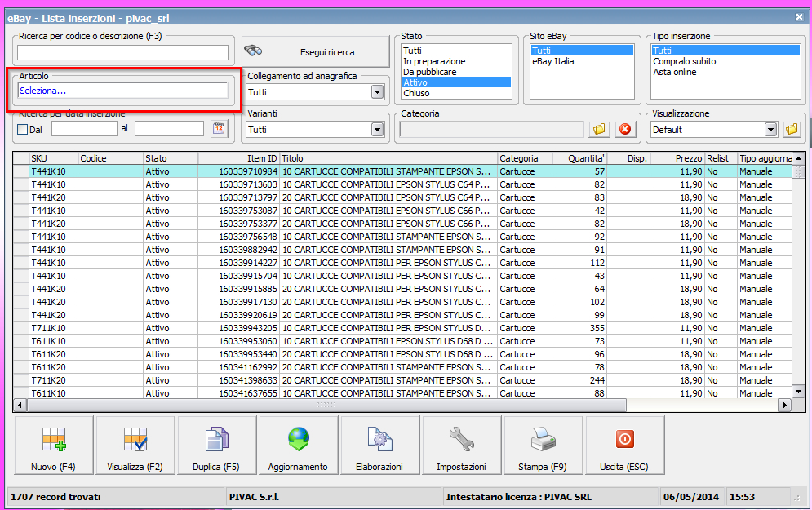
Task: Open Visualizza (F2) for the selected listing
Action: coord(135,445)
